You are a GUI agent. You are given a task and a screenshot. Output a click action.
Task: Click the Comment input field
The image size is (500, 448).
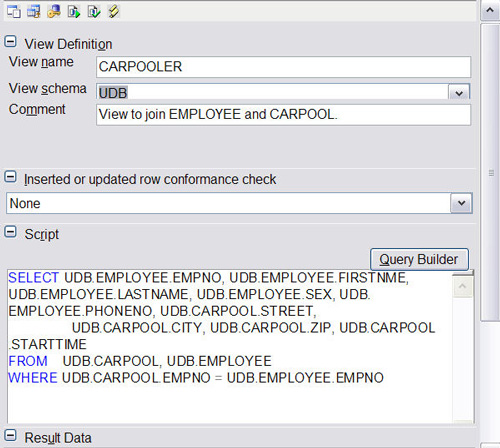[283, 115]
